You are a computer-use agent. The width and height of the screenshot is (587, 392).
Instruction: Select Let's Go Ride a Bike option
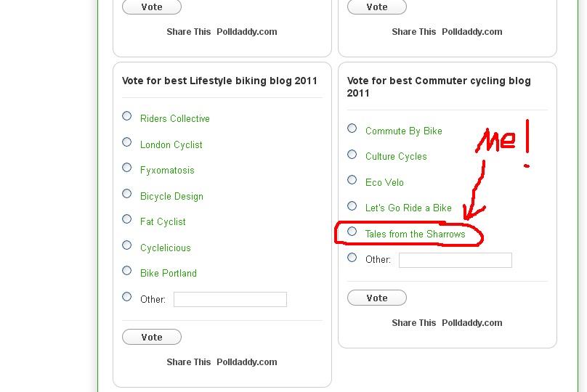[352, 205]
